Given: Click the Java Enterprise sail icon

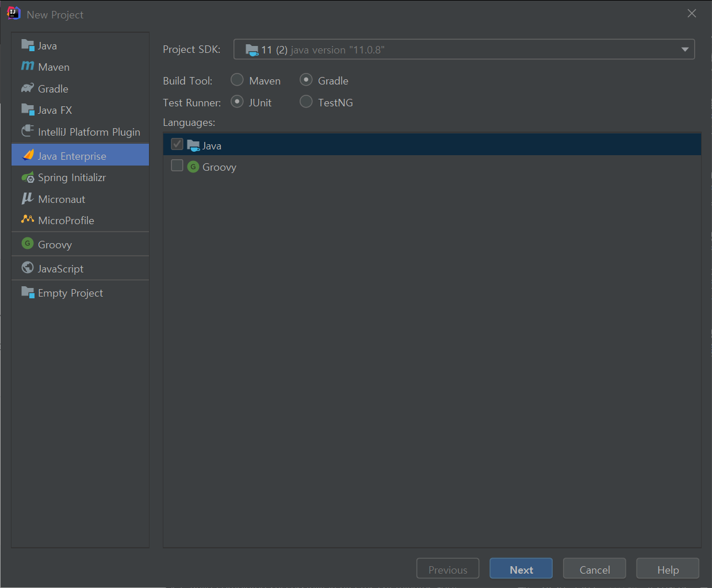Looking at the screenshot, I should [x=28, y=155].
